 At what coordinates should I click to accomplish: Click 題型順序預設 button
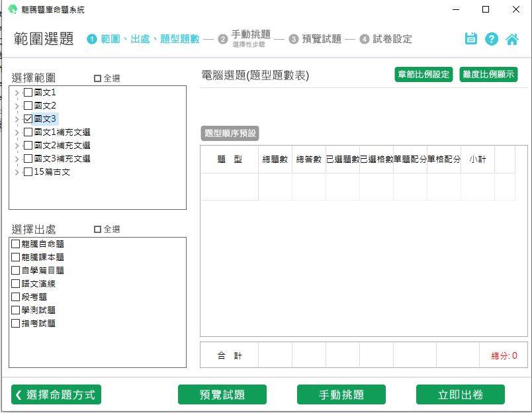[230, 134]
